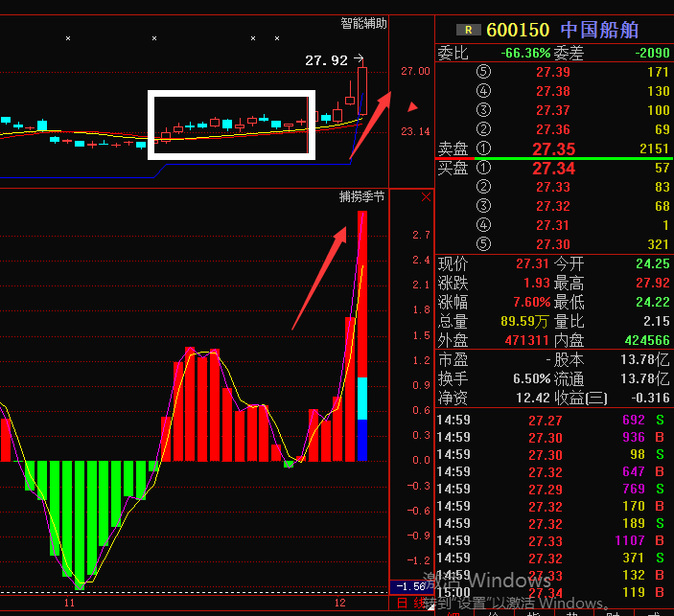Open the 智能辅助 menu label
Viewport: 674px width, 616px height.
tap(364, 23)
